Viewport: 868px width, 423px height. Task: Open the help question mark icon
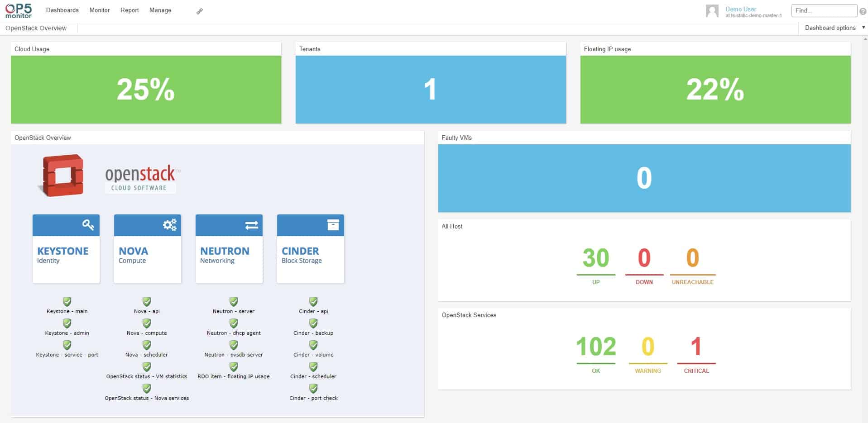(863, 11)
